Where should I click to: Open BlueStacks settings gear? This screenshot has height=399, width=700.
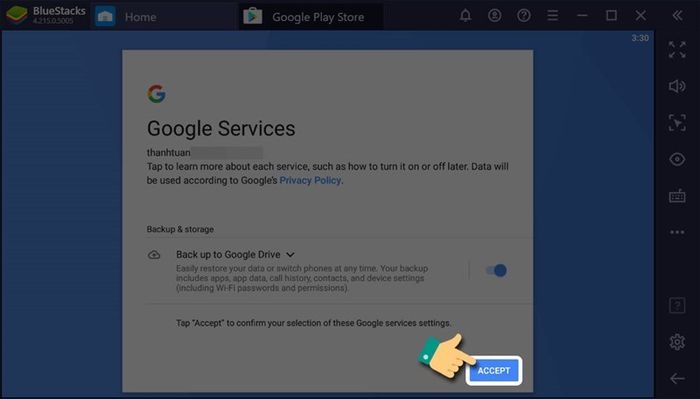[677, 342]
